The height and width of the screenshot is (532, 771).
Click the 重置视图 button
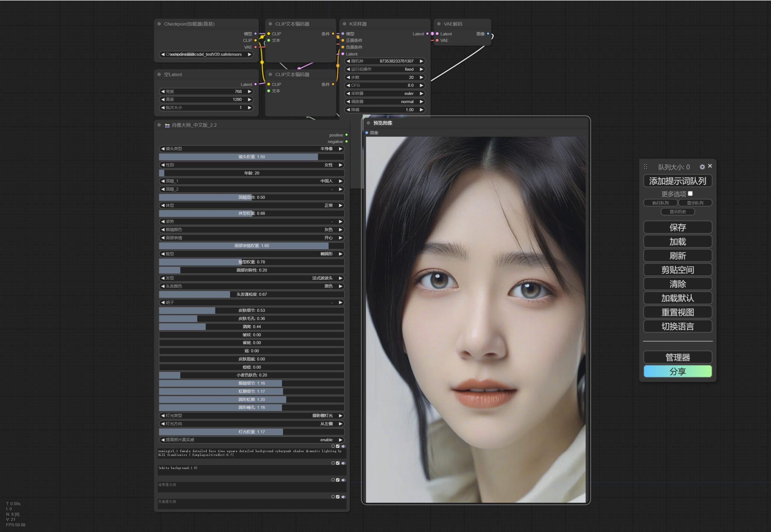(x=678, y=312)
